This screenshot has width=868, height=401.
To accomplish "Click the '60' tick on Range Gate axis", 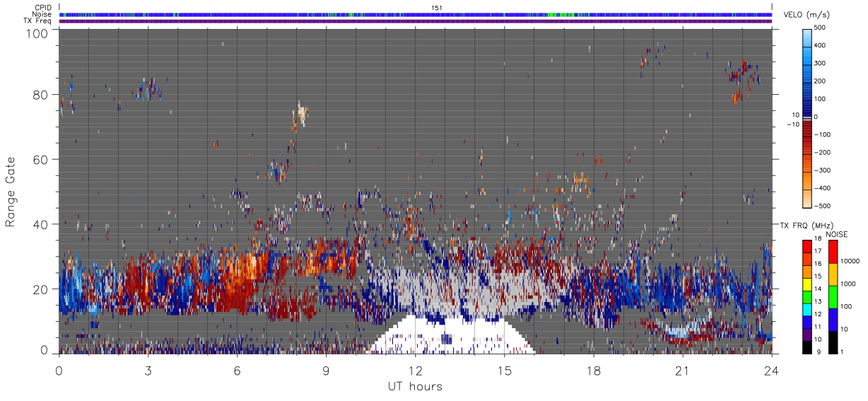I will tap(41, 159).
